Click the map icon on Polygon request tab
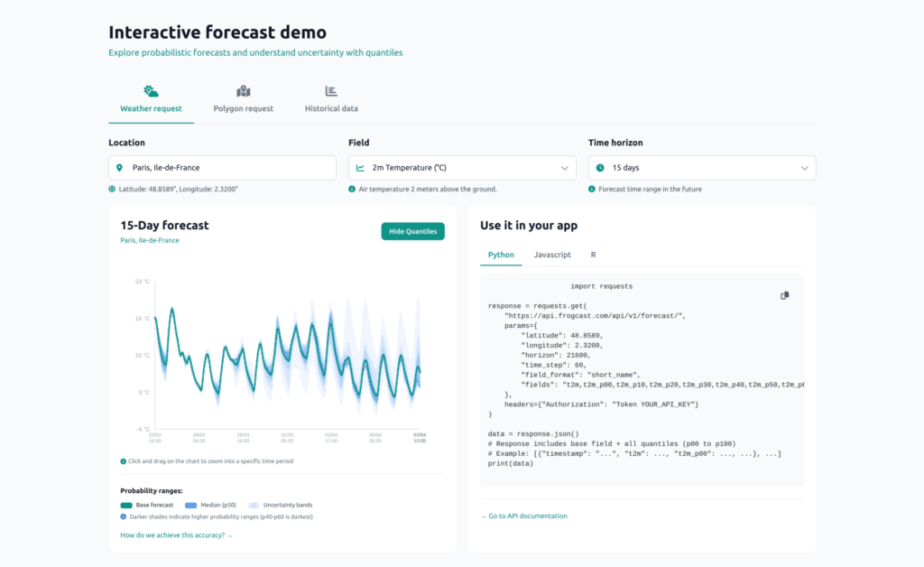 [x=243, y=89]
